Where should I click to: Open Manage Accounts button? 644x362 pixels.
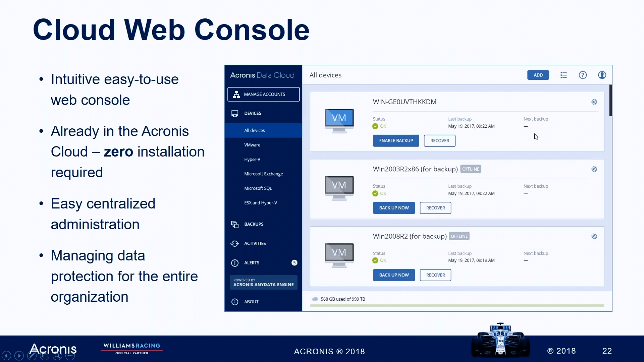(264, 95)
